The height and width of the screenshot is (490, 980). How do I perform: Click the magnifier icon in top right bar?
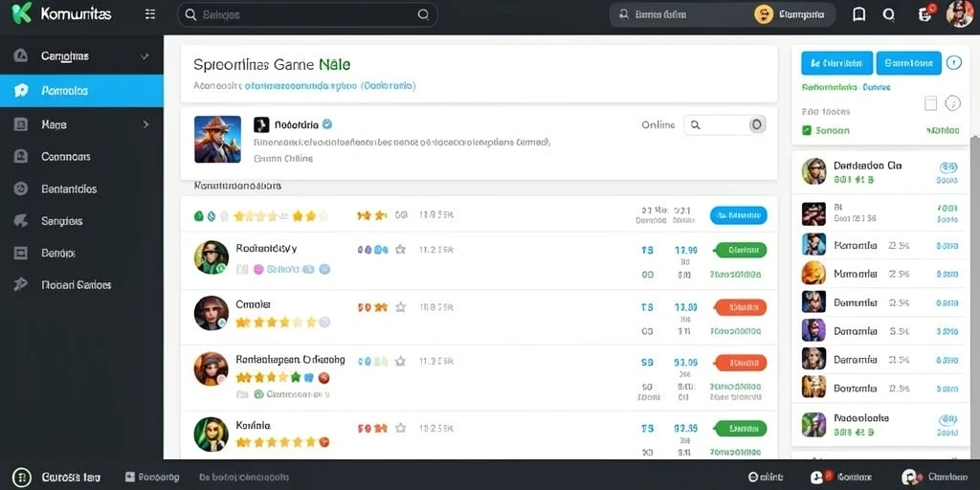pyautogui.click(x=889, y=14)
